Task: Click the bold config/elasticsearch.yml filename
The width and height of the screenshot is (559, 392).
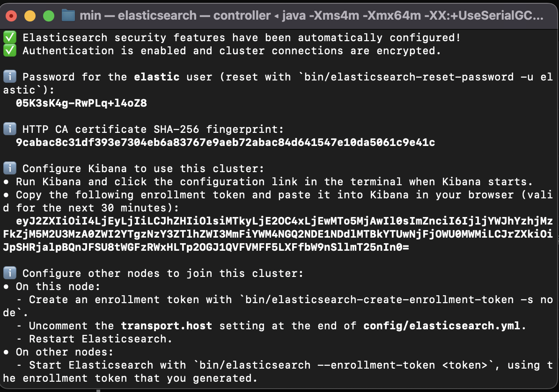Action: [x=441, y=326]
